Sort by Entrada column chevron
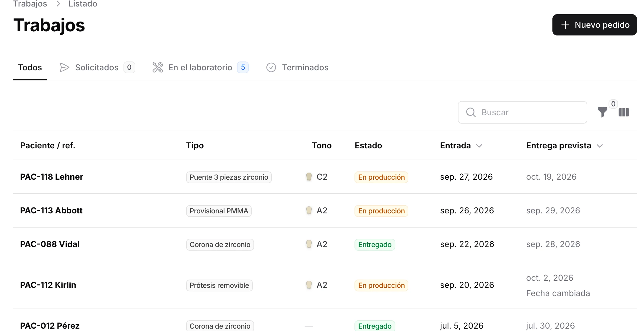Image resolution: width=644 pixels, height=331 pixels. (479, 146)
